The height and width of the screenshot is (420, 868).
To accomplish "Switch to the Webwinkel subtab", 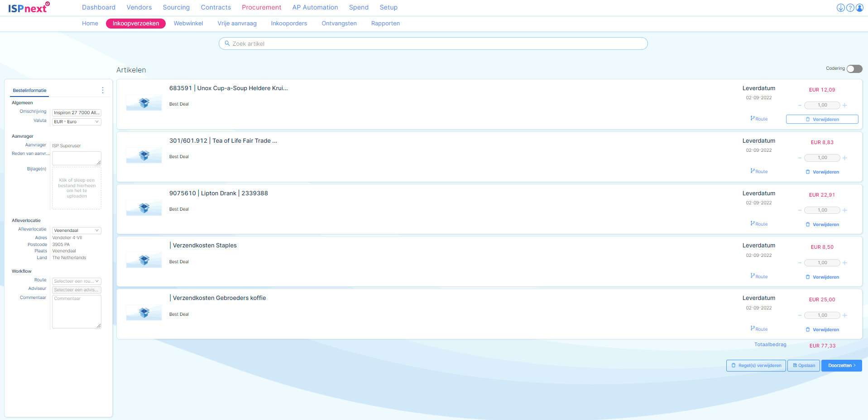I will tap(188, 24).
